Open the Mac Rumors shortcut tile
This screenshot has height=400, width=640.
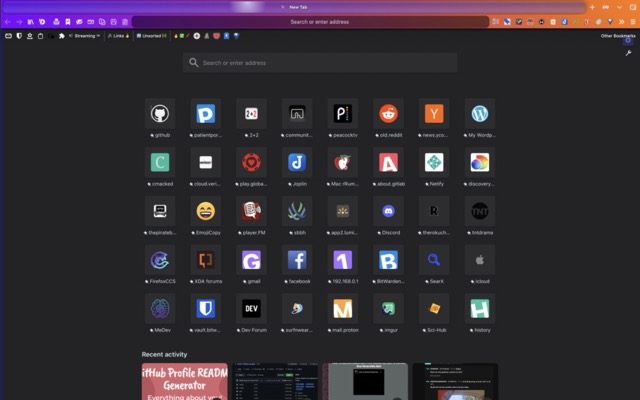(342, 162)
